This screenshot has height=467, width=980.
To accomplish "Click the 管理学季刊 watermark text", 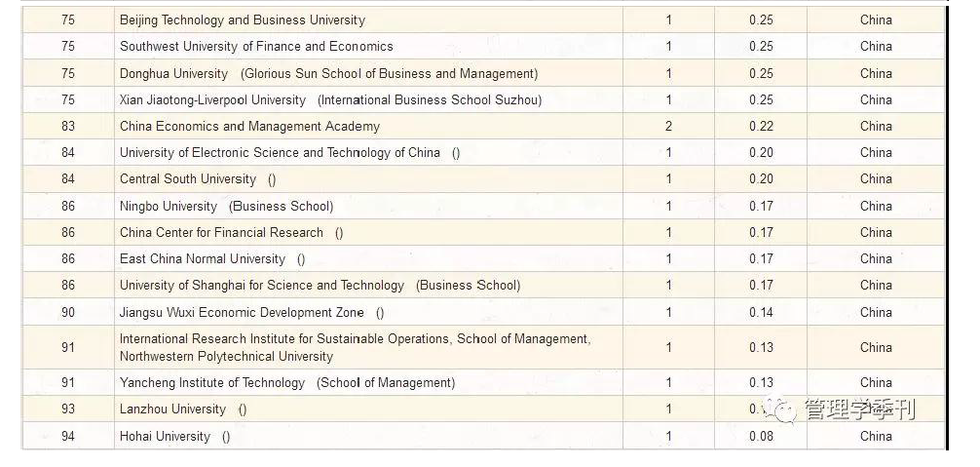I will coord(860,410).
